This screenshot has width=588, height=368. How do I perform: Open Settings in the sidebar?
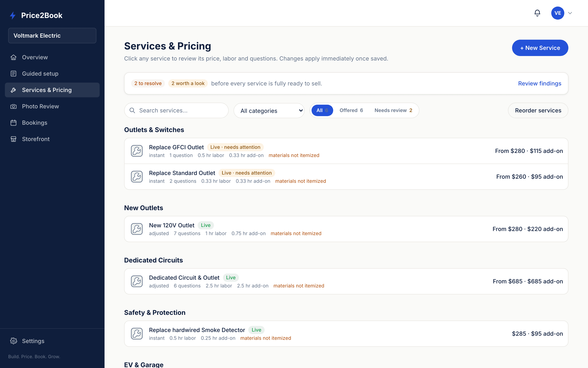[x=52, y=341]
